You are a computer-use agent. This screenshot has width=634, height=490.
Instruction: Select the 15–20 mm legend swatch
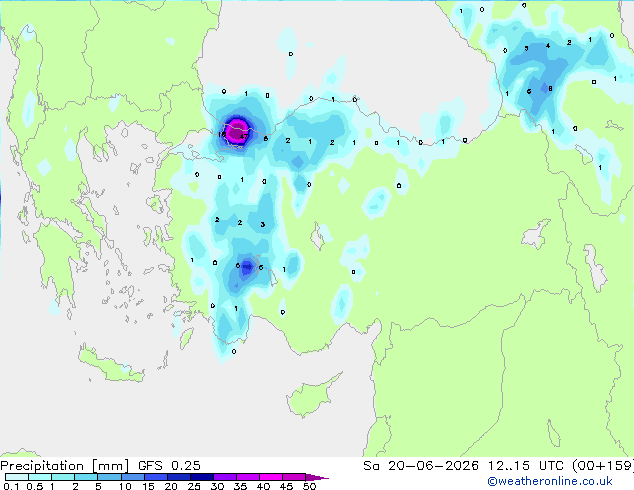pos(155,477)
